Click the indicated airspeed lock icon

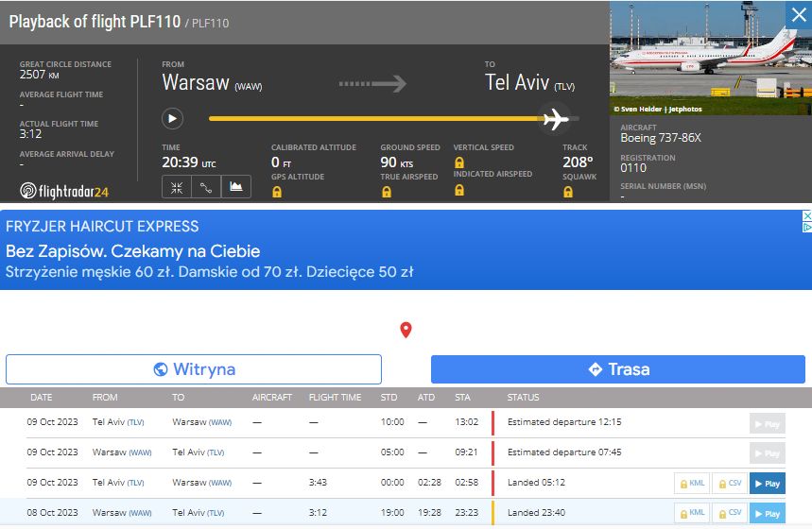pyautogui.click(x=459, y=190)
